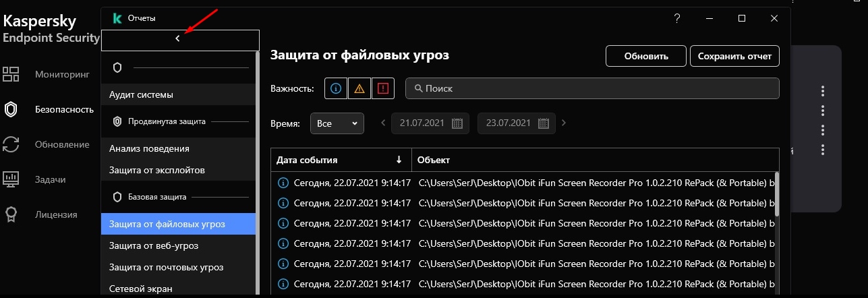
Task: Focus the Поиск search field
Action: click(x=592, y=88)
